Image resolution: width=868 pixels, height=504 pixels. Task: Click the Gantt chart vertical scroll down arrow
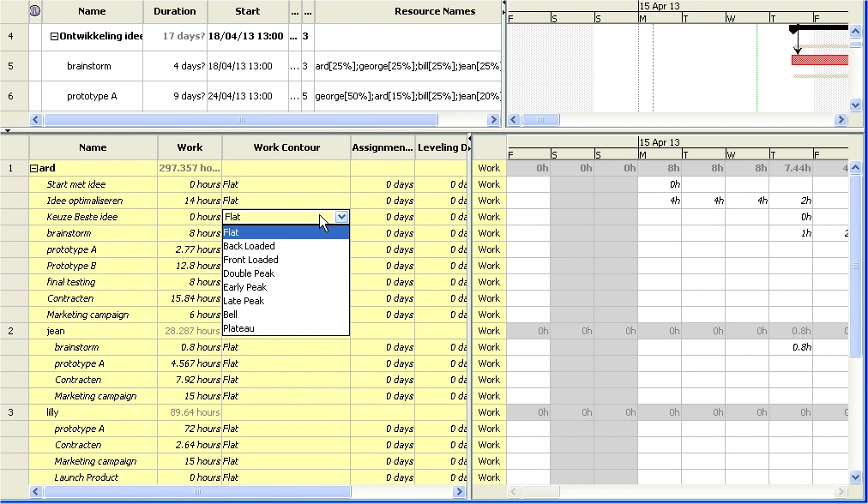[855, 105]
